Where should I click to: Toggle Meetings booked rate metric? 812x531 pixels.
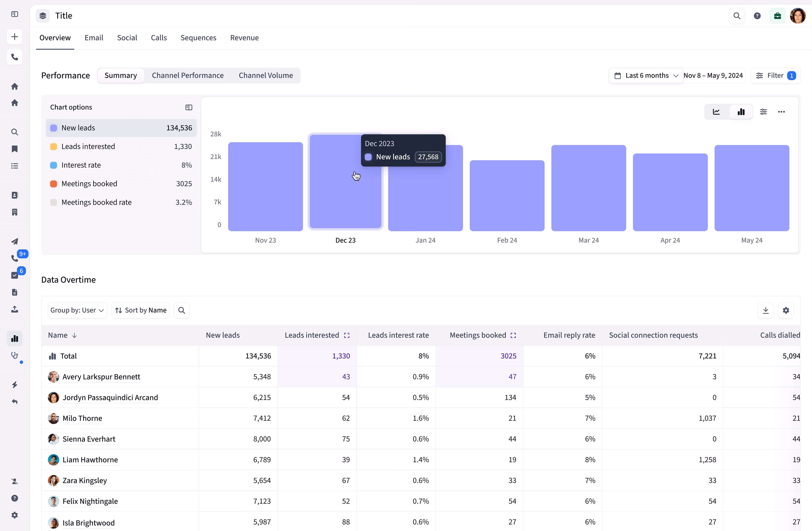pos(121,202)
